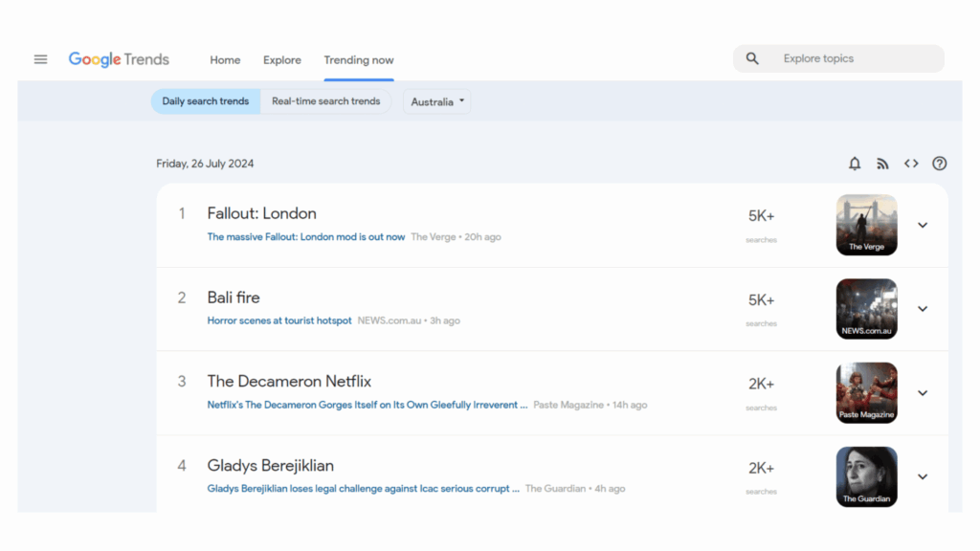Click The Guardian thumbnail image
Image resolution: width=980 pixels, height=551 pixels.
(x=867, y=476)
